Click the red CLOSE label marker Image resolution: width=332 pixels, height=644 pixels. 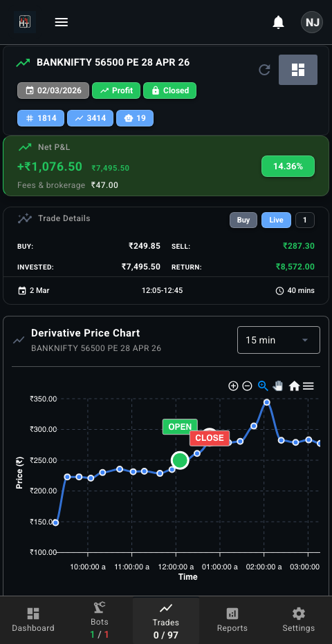point(210,438)
